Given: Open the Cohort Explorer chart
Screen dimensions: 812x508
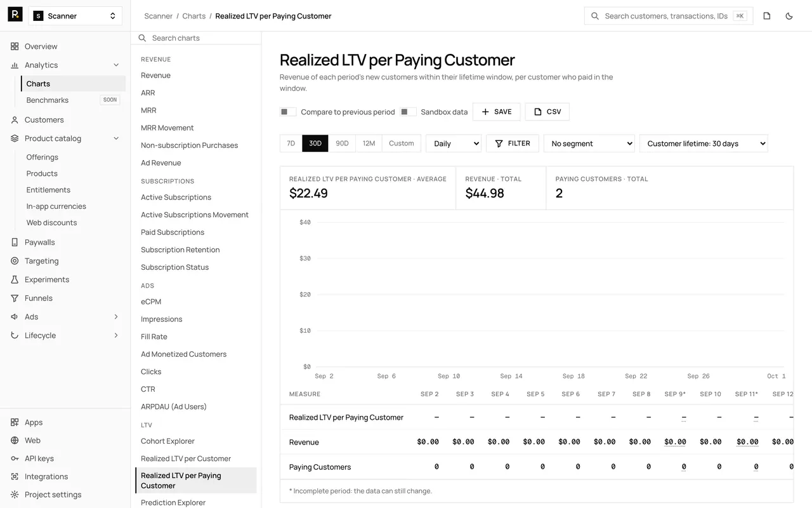Looking at the screenshot, I should 167,441.
